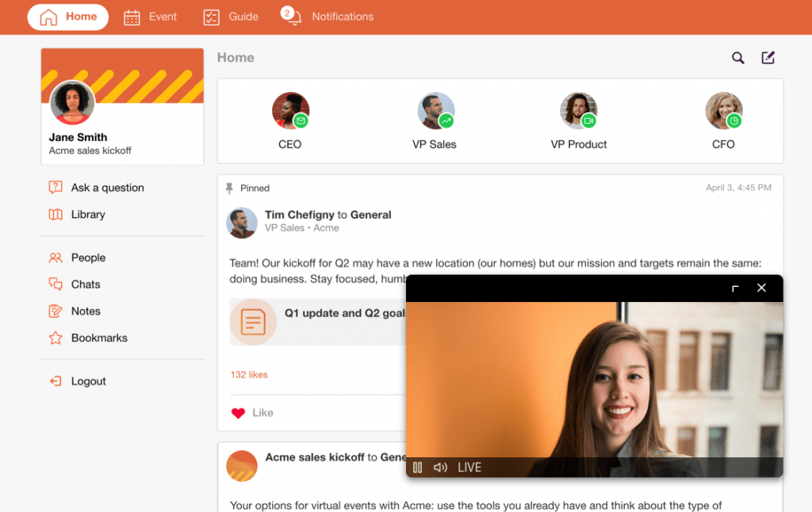View the 132 likes list
The image size is (812, 512).
click(x=249, y=375)
